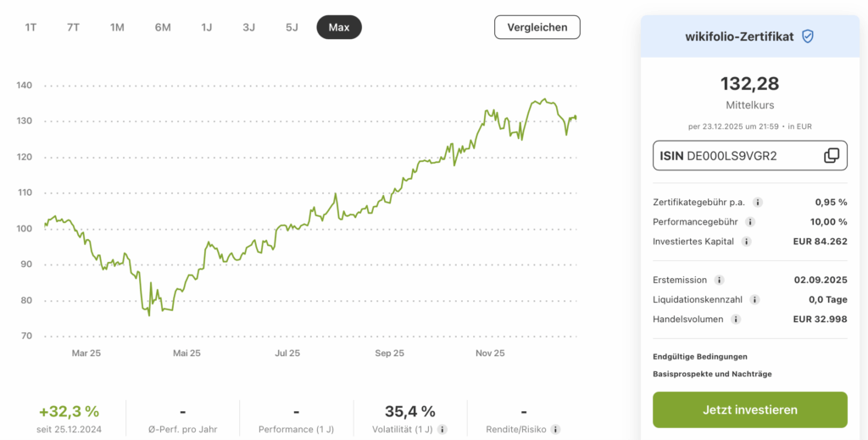Copy the ISIN with the copy icon
Screen dimensions: 868x440
click(x=832, y=155)
